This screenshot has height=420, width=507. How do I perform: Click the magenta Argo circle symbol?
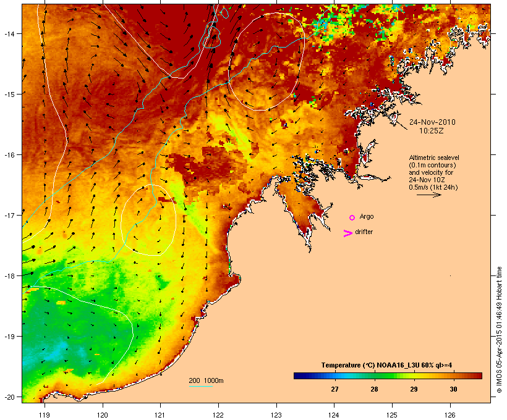point(352,217)
